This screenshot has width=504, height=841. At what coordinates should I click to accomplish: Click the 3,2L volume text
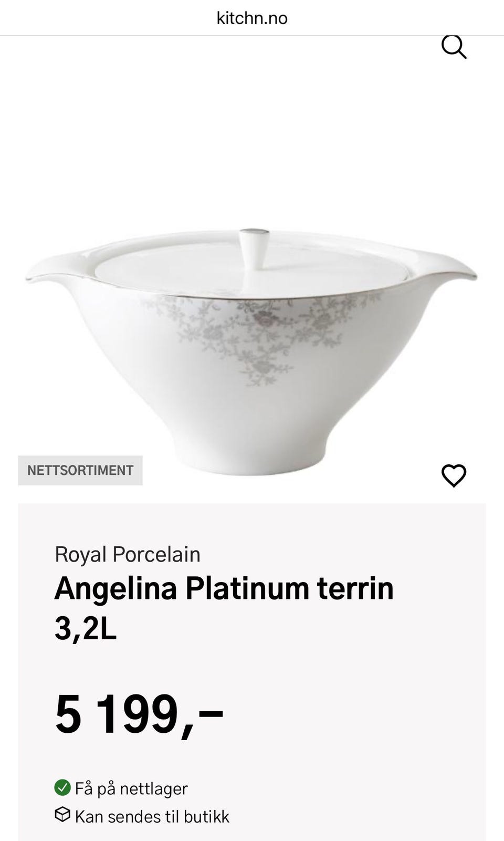86,628
